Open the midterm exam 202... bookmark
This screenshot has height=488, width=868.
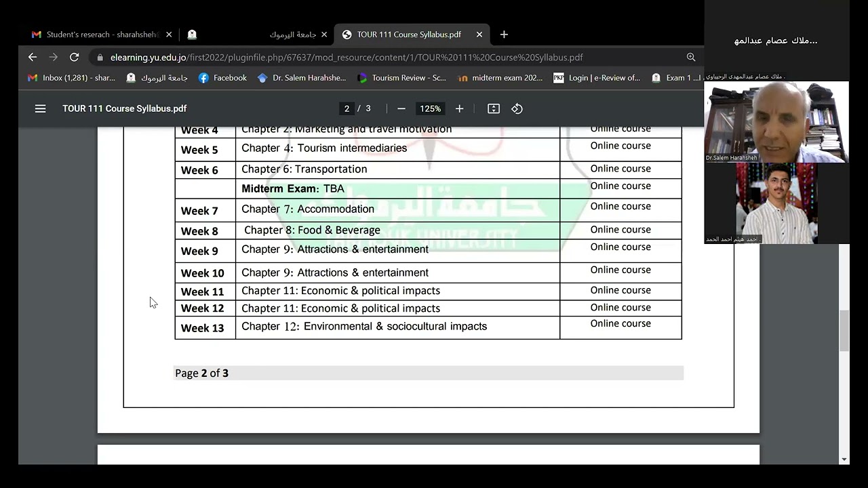(x=500, y=78)
